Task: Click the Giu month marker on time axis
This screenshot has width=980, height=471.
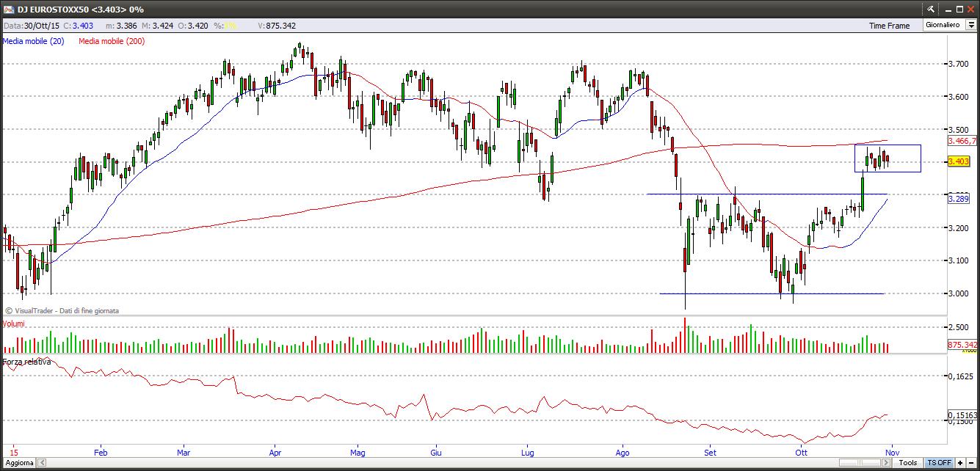Action: point(436,453)
